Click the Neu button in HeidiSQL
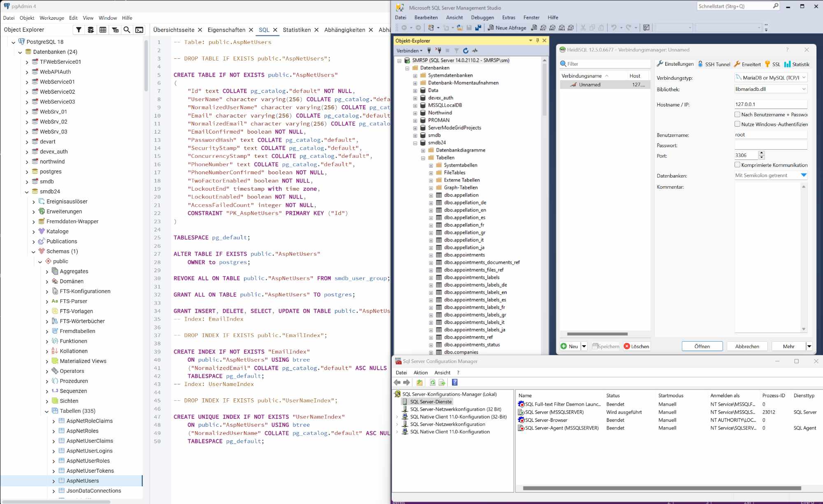 click(x=570, y=346)
